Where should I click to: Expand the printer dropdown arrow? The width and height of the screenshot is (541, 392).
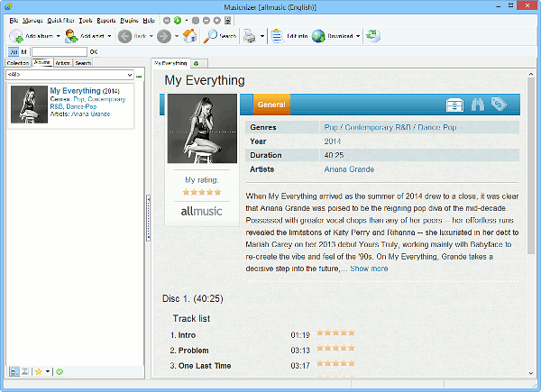click(x=262, y=36)
